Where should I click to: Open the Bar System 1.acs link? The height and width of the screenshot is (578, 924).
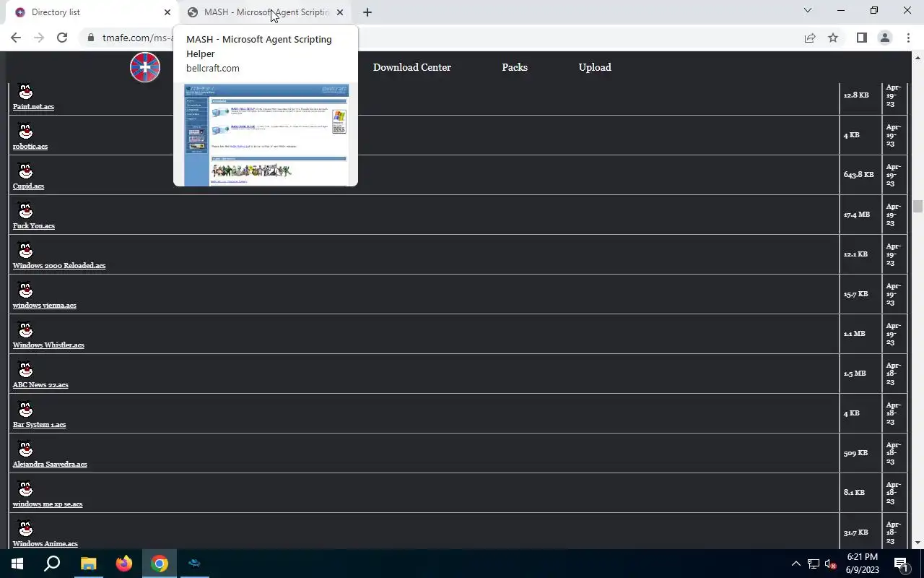pos(39,425)
